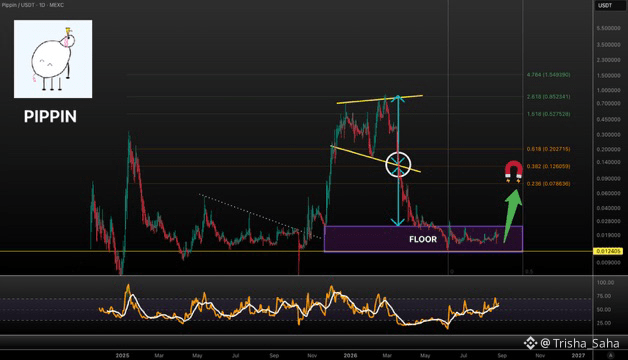Screen dimensions: 628x360
Task: Click the 0.040000 price axis value
Action: click(608, 208)
